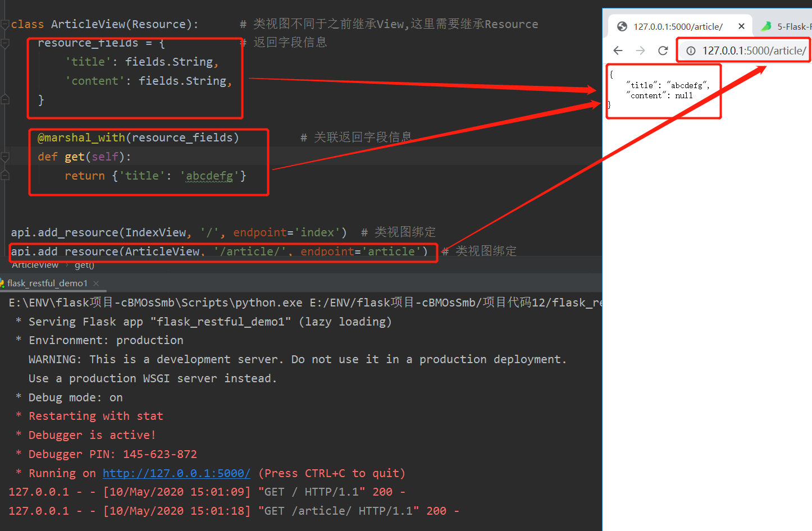The image size is (812, 531).
Task: Click get() in the editor breadcrumb
Action: tap(84, 265)
